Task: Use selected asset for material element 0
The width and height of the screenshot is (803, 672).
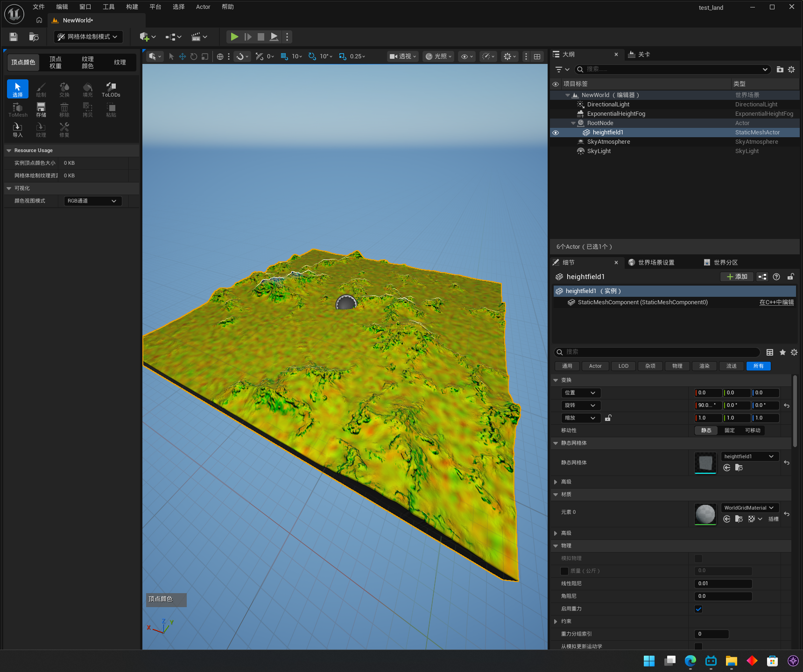Action: pyautogui.click(x=727, y=519)
